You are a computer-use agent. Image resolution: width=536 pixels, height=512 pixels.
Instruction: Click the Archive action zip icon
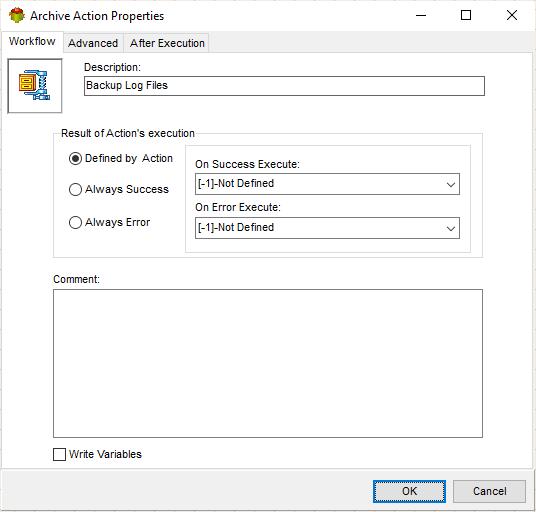[x=35, y=85]
